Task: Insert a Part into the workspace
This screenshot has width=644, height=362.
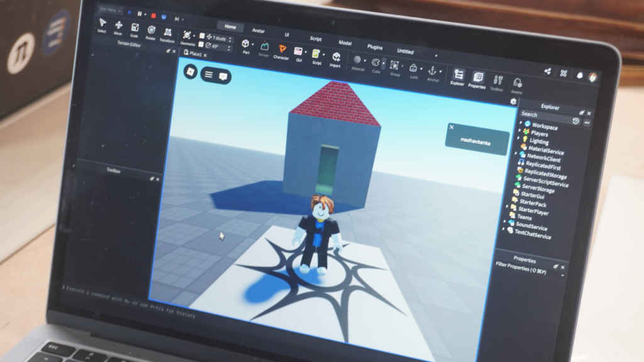Action: click(x=247, y=43)
